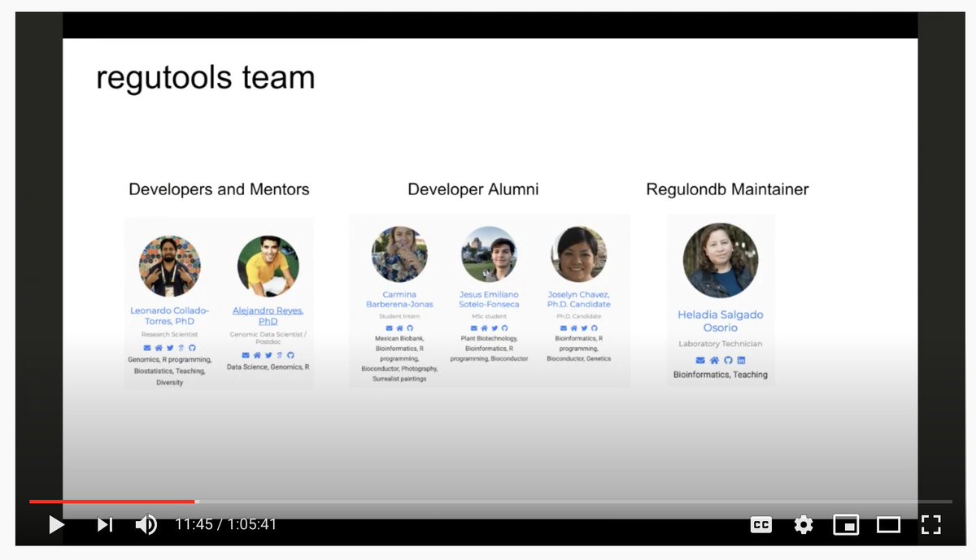Click Alejandro Reyes's GitHub icon
The image size is (976, 560).
(290, 355)
